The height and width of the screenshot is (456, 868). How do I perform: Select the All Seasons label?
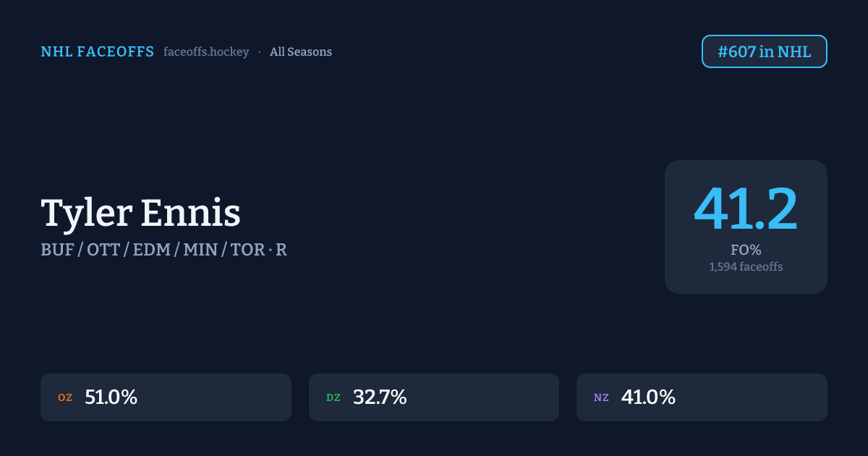pos(301,51)
